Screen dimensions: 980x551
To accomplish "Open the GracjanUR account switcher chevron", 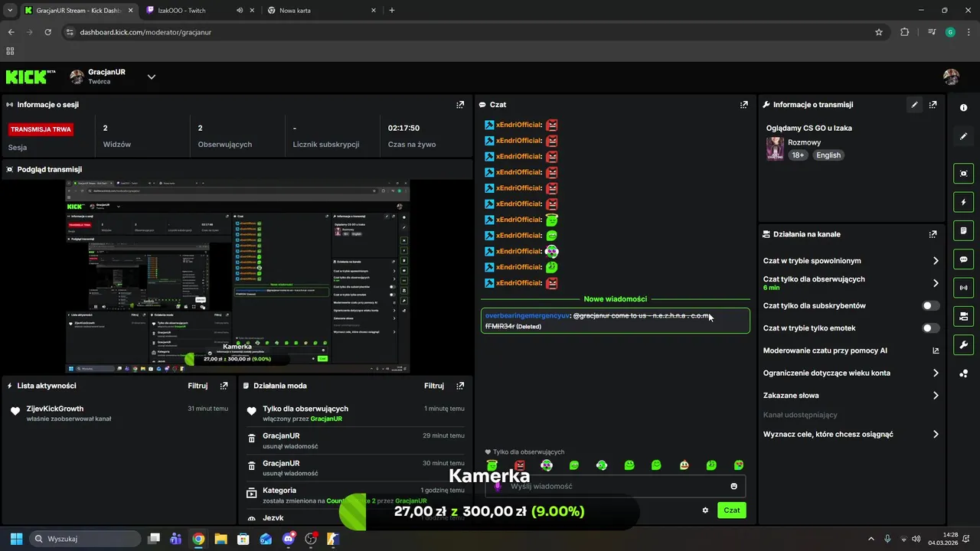I will pyautogui.click(x=152, y=77).
